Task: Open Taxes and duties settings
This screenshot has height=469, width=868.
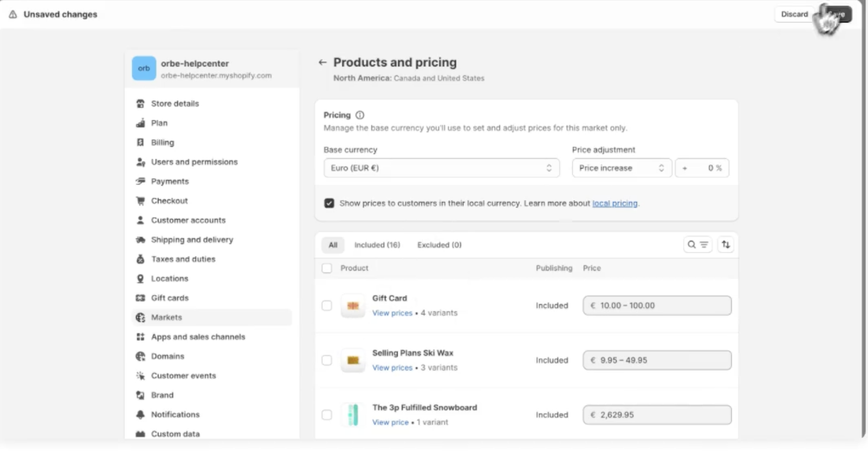Action: point(183,259)
